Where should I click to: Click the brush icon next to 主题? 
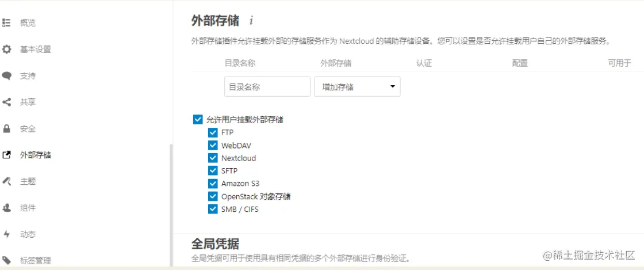coord(6,181)
